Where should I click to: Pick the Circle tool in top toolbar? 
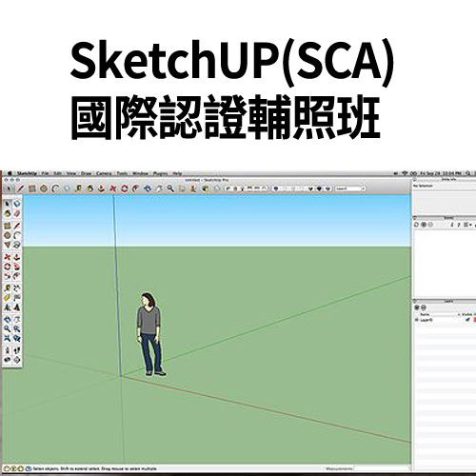point(44,188)
